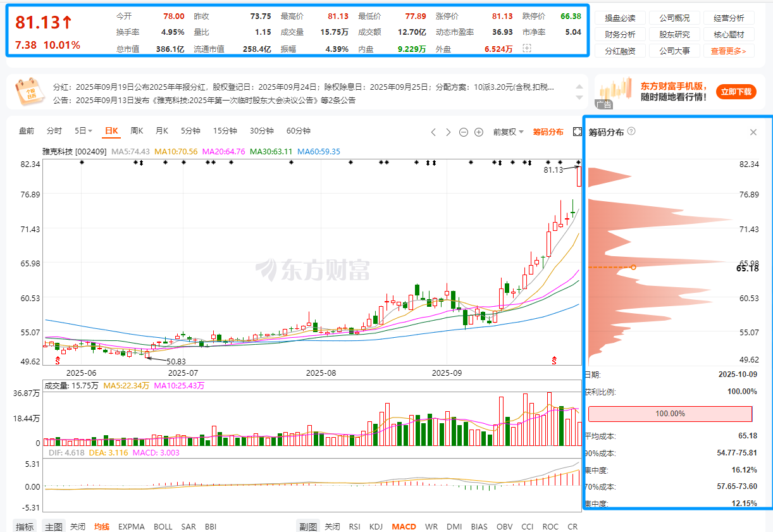Expand announcements with down arrow
773x532 pixels.
(578, 98)
